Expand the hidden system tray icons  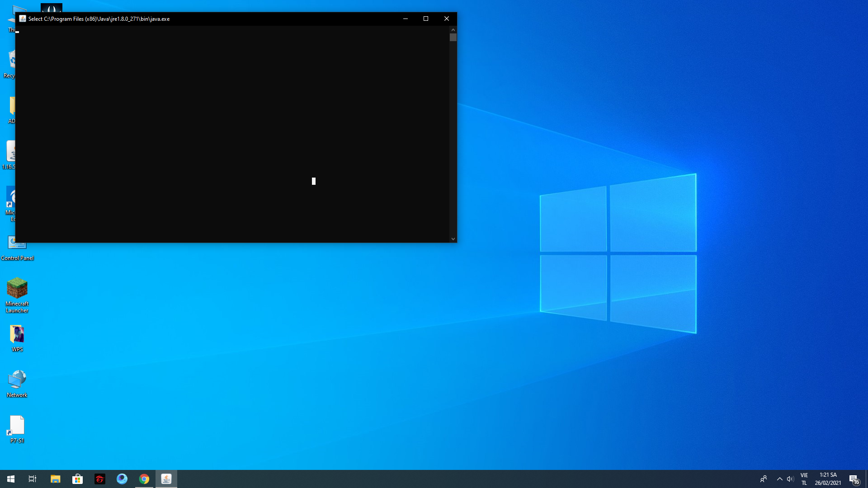tap(779, 479)
